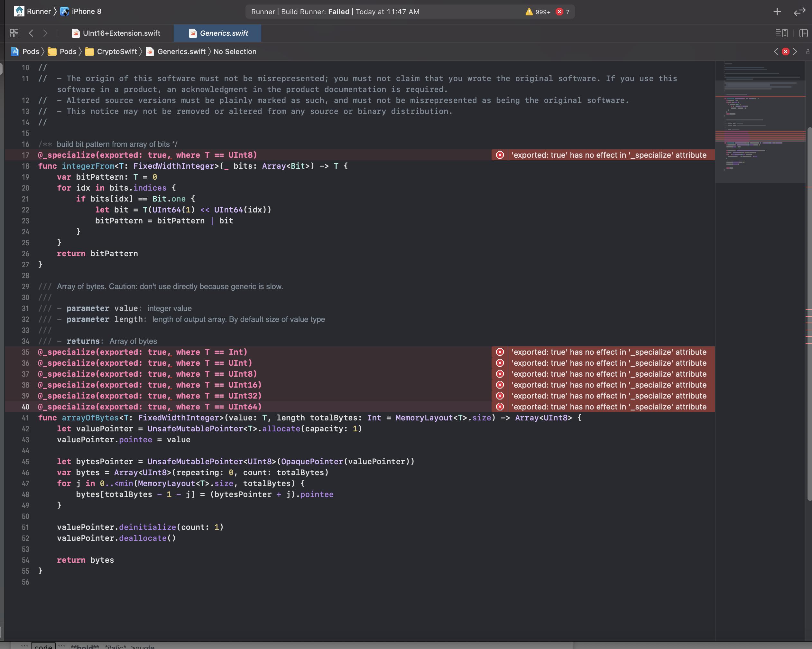Screen dimensions: 812x649
Task: Click 'Bit.one' on line 21
Action: (169, 199)
